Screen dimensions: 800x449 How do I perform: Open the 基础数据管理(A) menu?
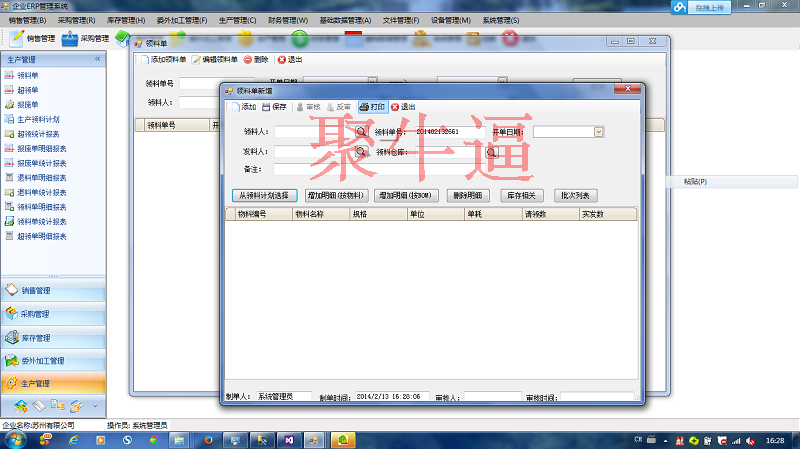[345, 20]
